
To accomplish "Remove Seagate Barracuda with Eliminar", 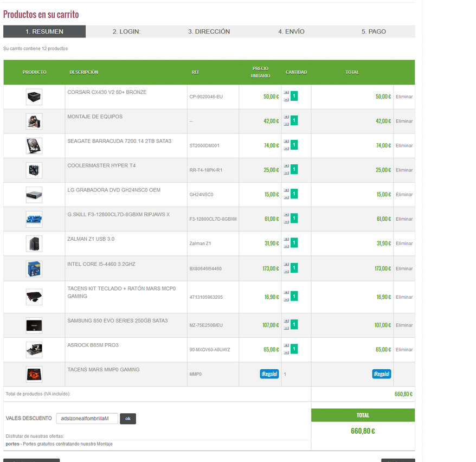I will tap(404, 146).
